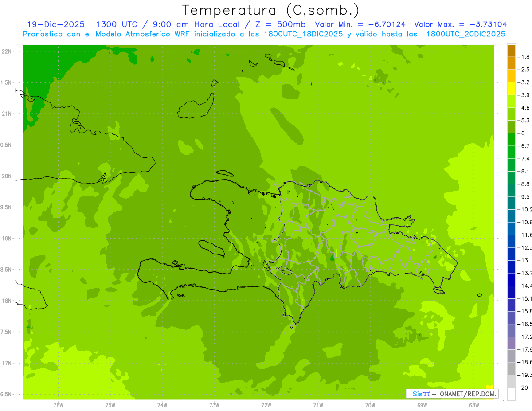The width and height of the screenshot is (532, 411).
Task: Click the "21N" latitude label
Action: click(x=6, y=114)
